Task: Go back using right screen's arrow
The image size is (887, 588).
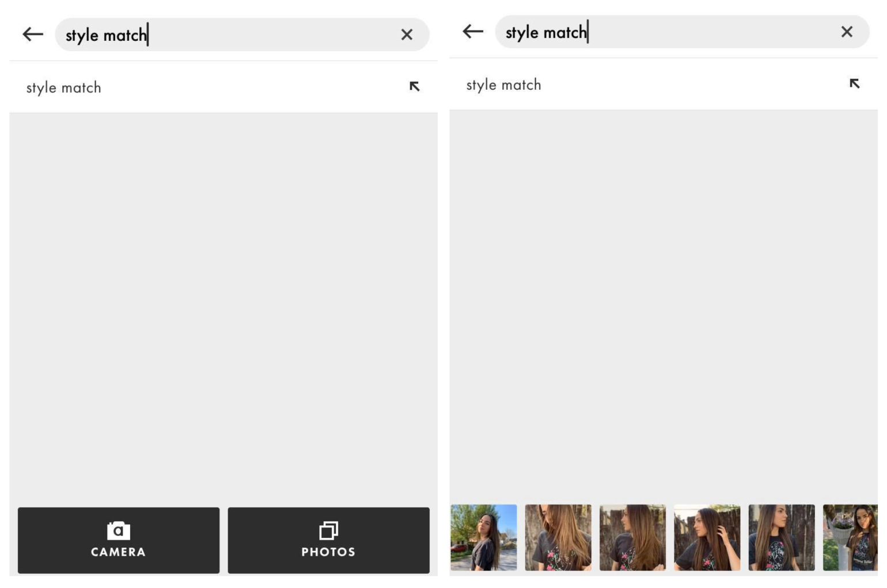Action: click(x=473, y=32)
